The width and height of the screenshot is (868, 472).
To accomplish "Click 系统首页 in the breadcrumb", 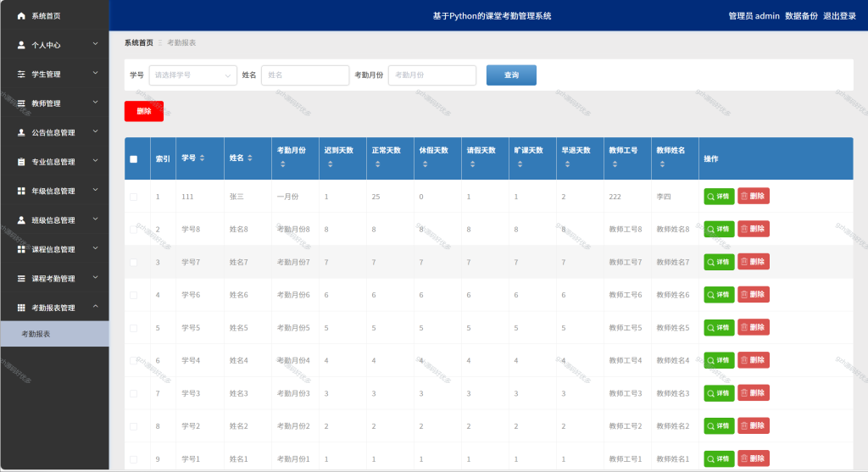I will click(x=138, y=42).
